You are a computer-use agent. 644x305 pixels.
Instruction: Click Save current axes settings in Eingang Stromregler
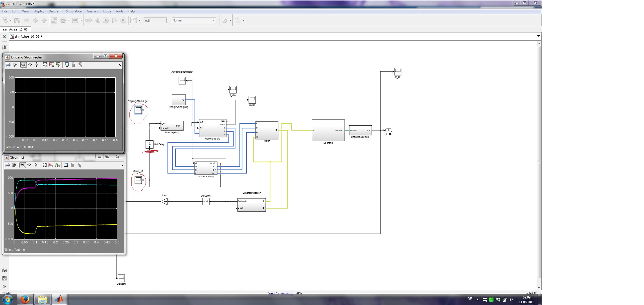click(x=52, y=65)
